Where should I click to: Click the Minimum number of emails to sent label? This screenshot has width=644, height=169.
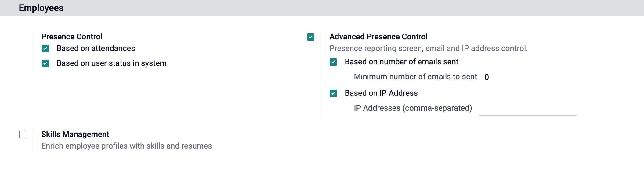[415, 77]
